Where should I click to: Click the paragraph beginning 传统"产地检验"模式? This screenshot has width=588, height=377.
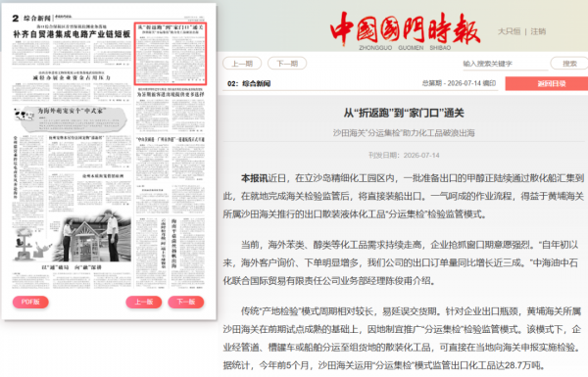[x=403, y=339]
